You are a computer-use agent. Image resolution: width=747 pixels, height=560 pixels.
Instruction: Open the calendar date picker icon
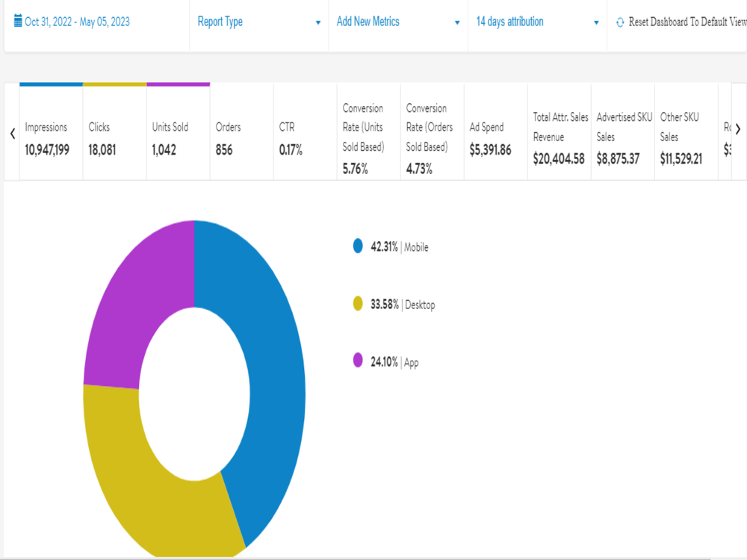click(18, 21)
